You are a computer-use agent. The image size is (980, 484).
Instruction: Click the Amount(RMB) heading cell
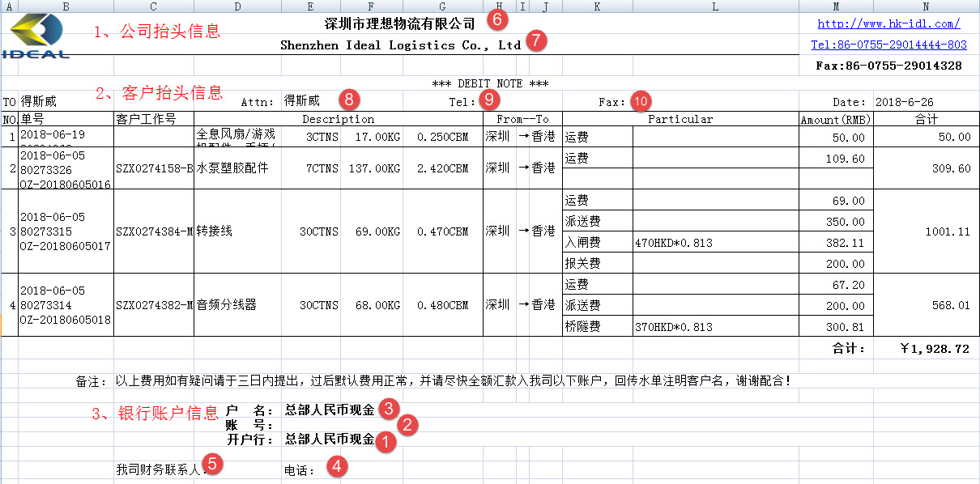click(836, 120)
